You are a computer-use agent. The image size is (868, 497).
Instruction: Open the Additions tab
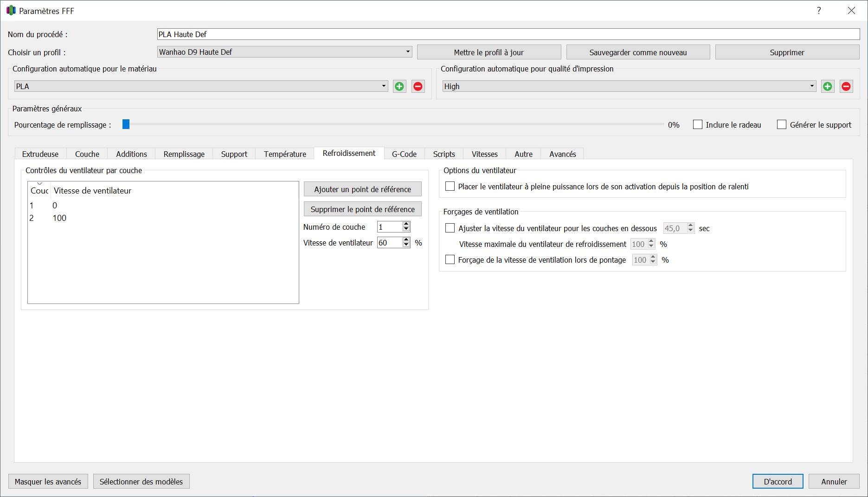[131, 154]
